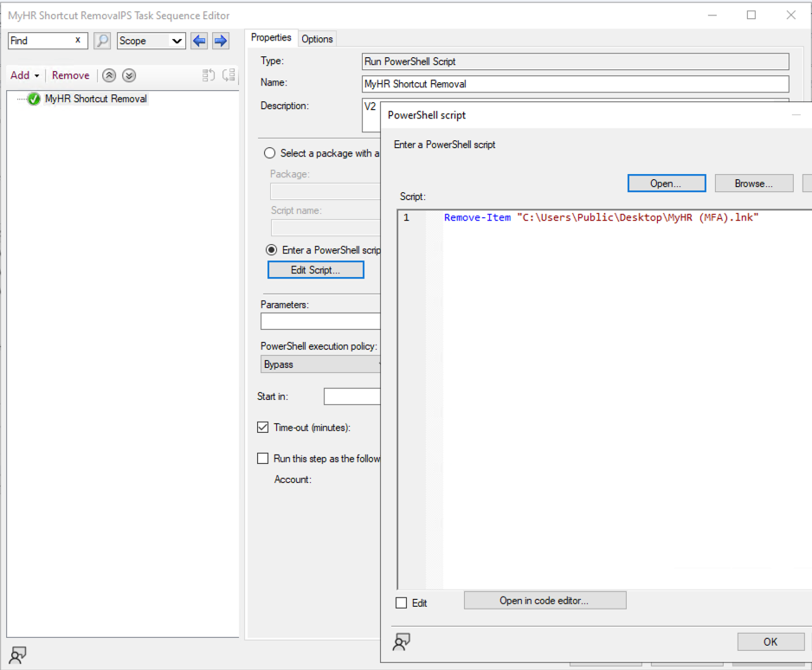Screen dimensions: 812x670
Task: Go to previous search result arrow
Action: pyautogui.click(x=199, y=41)
